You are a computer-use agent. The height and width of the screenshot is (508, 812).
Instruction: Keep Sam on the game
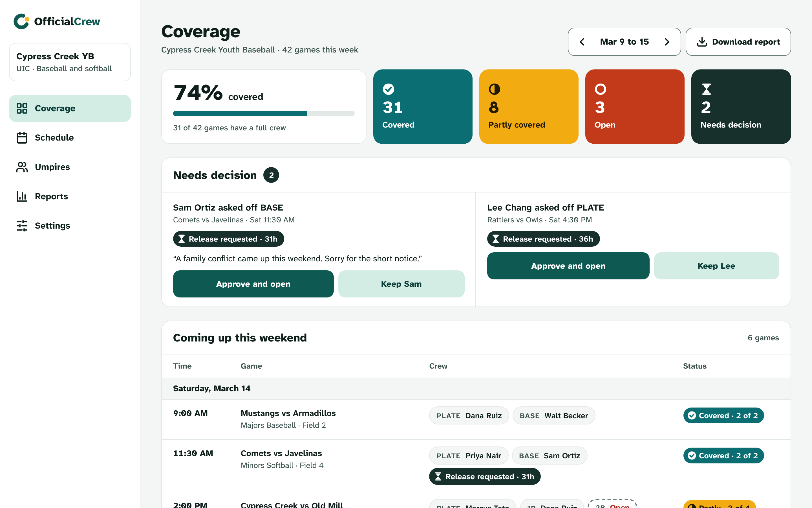pos(401,284)
